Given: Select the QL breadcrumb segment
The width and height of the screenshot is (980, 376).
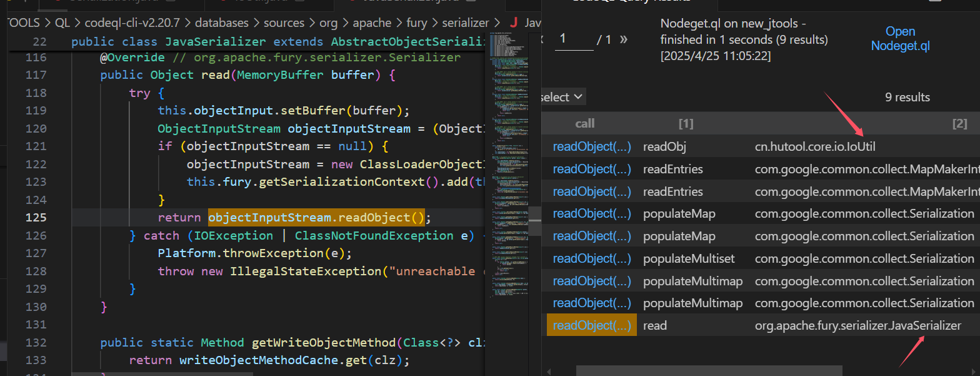Looking at the screenshot, I should [x=62, y=23].
